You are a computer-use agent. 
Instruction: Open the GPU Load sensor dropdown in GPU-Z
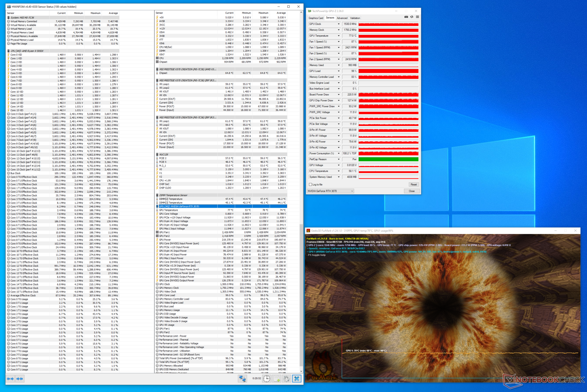[x=339, y=71]
